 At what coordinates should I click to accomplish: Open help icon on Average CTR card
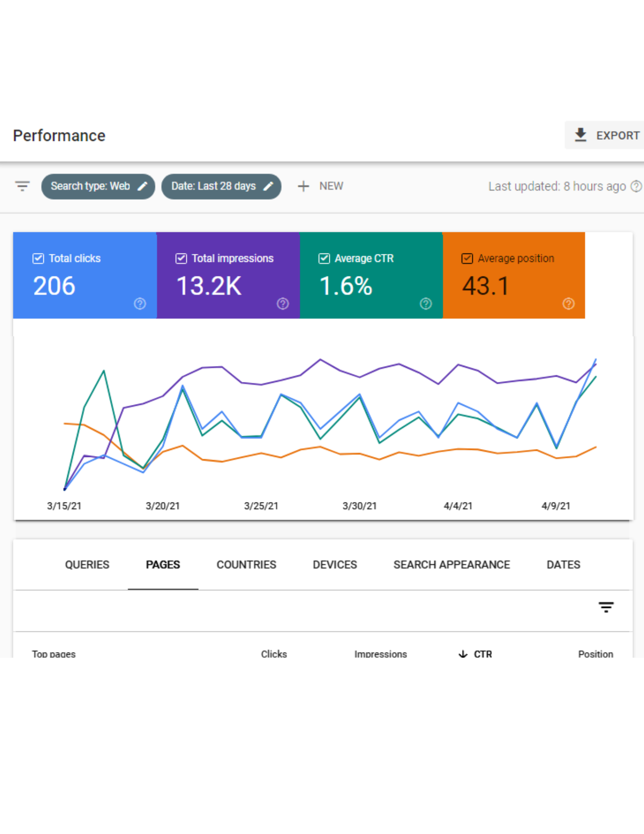[x=426, y=304]
